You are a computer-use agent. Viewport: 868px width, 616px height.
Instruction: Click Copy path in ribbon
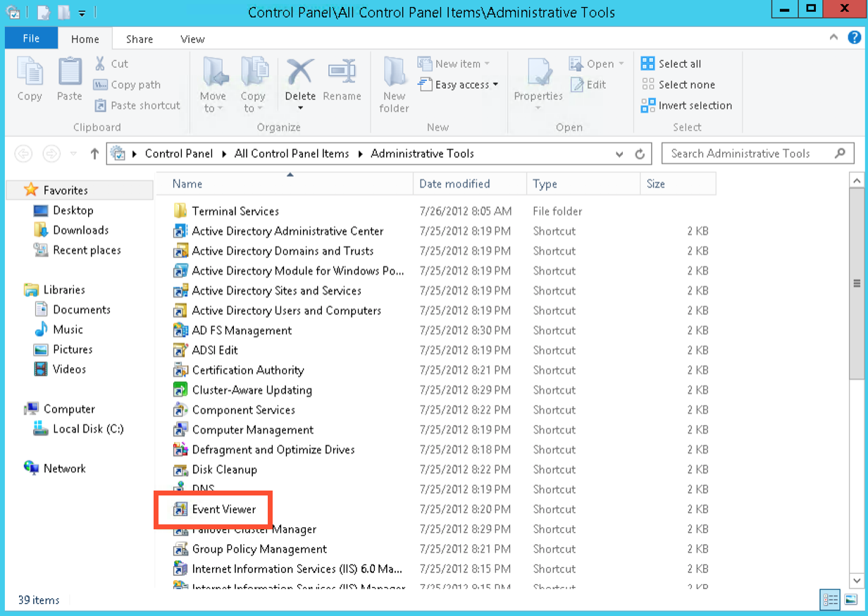128,85
